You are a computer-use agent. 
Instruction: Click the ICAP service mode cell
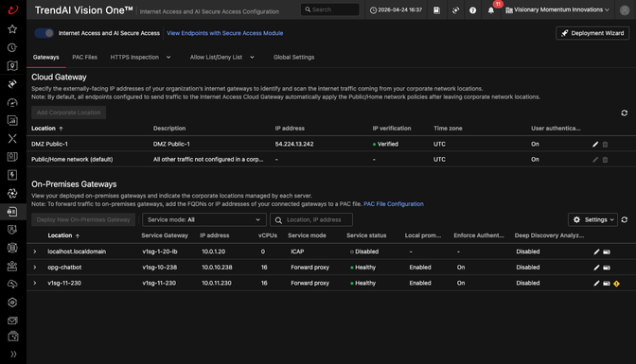coord(297,251)
